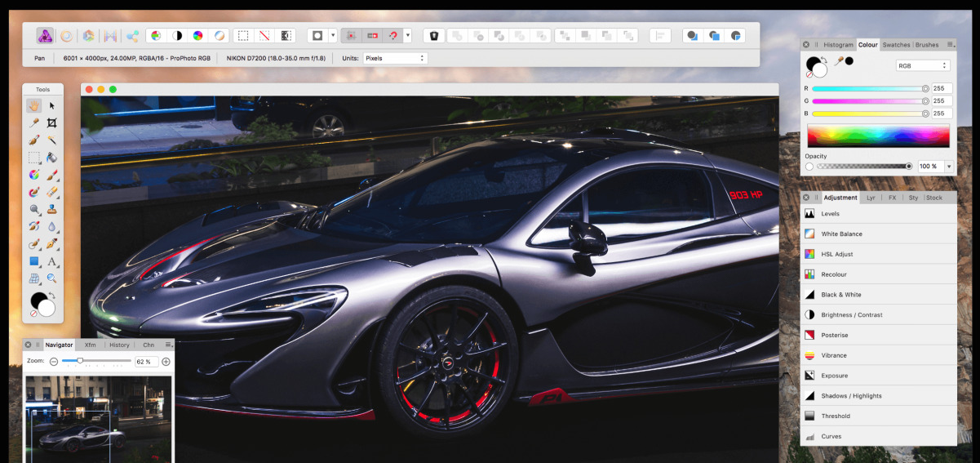
Task: Select the Move (arrow) tool
Action: click(52, 105)
